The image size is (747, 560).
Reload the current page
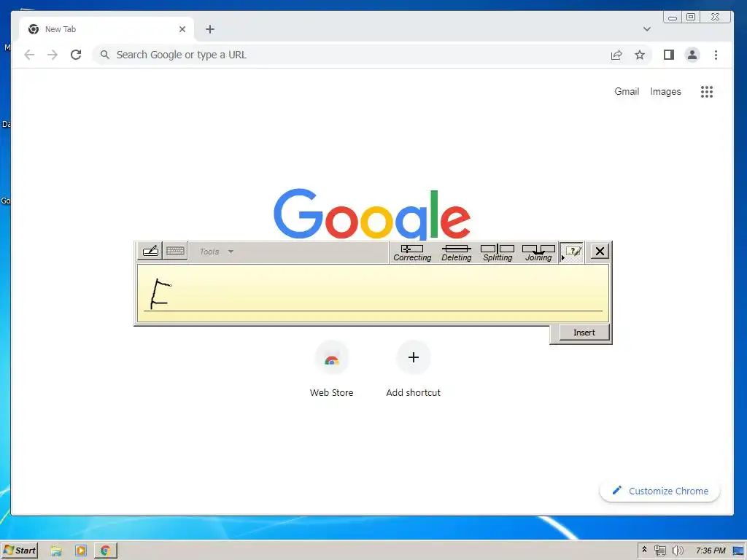pyautogui.click(x=76, y=55)
